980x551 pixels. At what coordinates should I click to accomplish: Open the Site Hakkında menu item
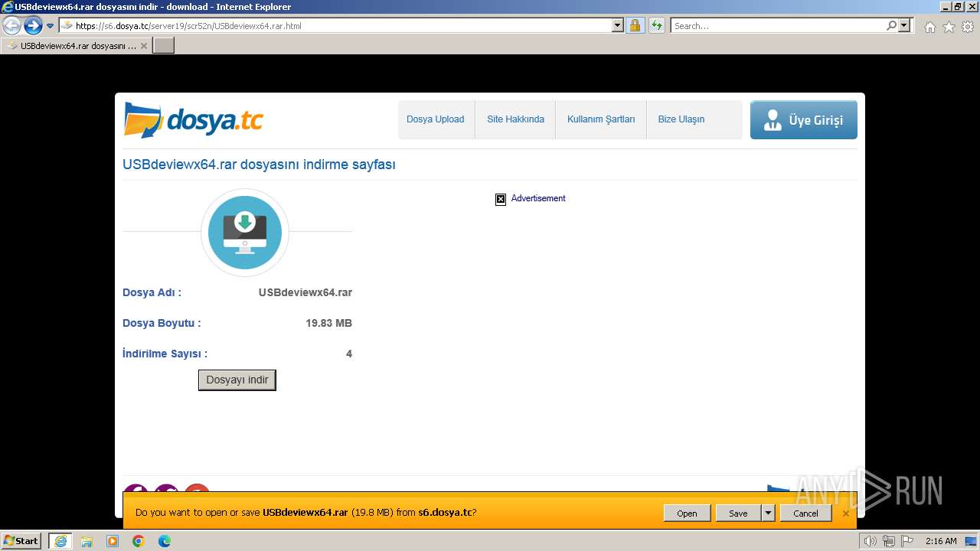515,119
